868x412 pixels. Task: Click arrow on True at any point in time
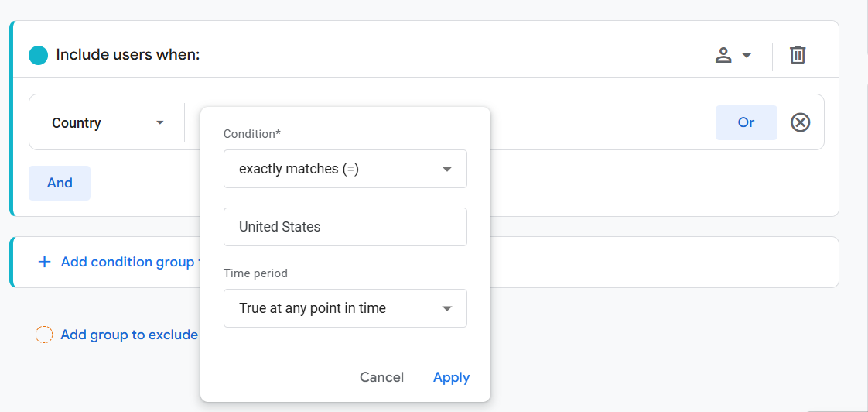pyautogui.click(x=447, y=308)
